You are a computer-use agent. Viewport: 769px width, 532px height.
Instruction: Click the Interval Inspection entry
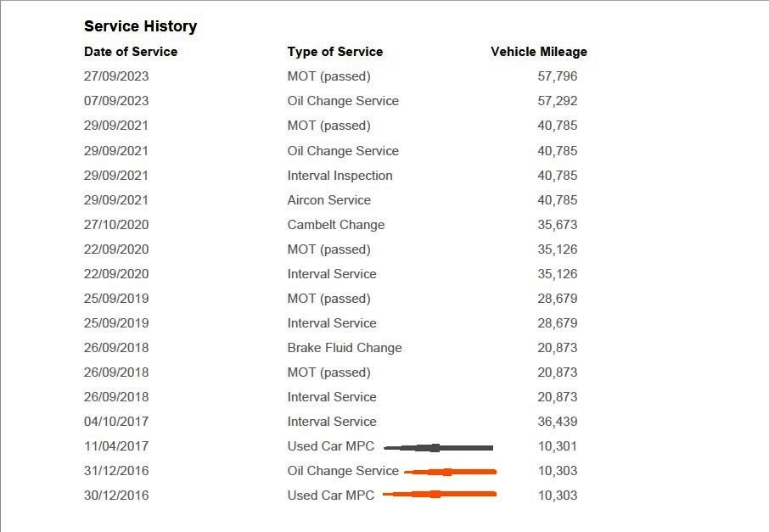point(340,176)
